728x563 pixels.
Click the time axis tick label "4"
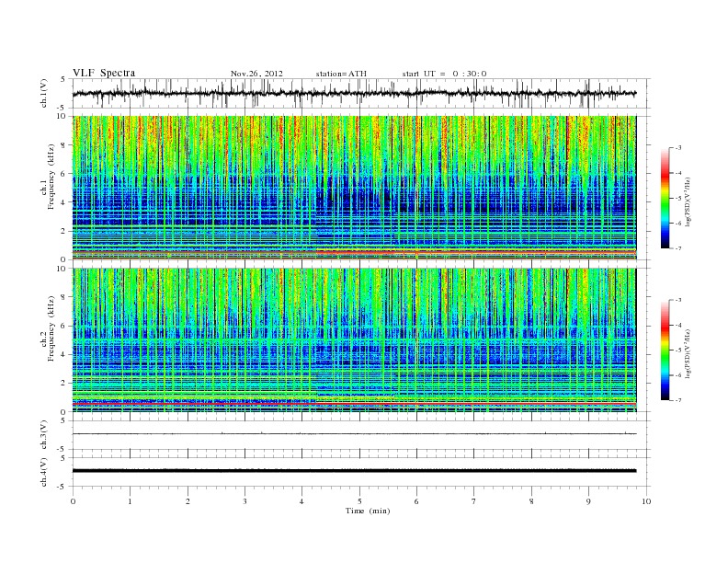(301, 501)
